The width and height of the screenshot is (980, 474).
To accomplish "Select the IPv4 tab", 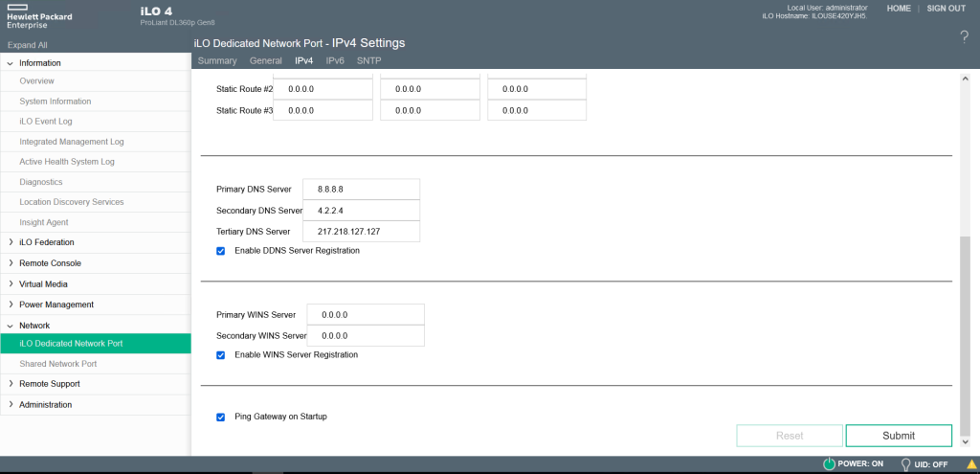I will [x=303, y=60].
